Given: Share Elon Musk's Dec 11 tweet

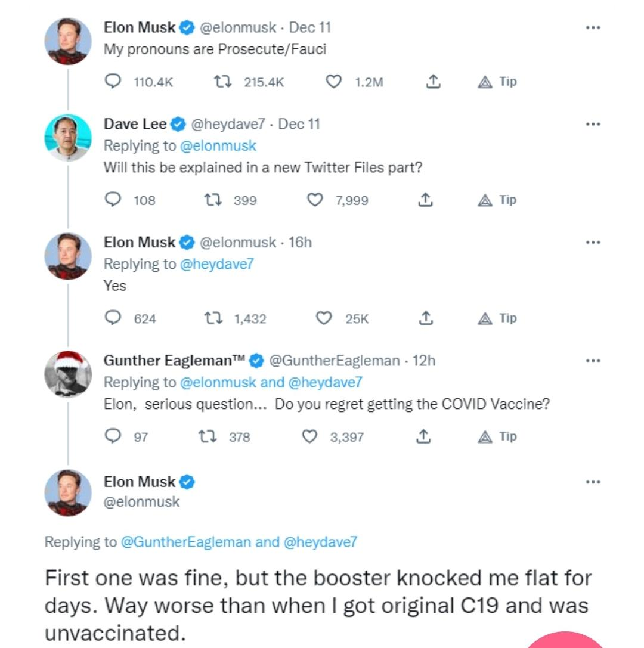Looking at the screenshot, I should point(434,82).
